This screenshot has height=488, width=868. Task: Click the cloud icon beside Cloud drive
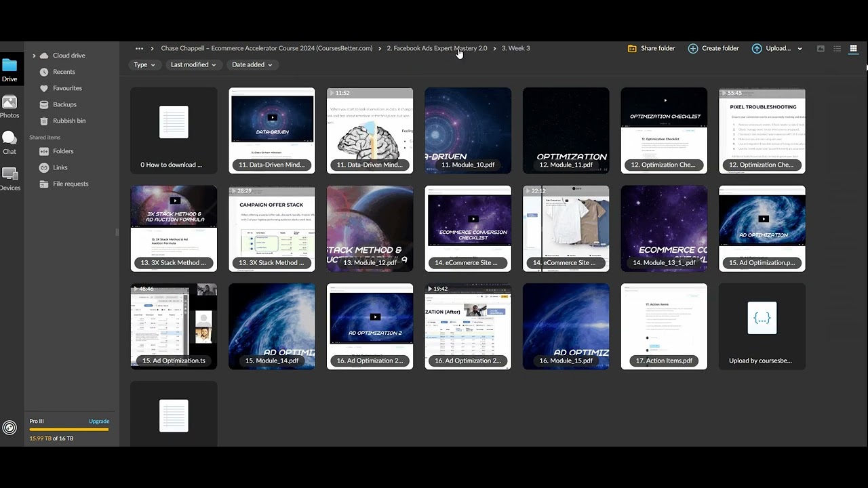pyautogui.click(x=44, y=56)
